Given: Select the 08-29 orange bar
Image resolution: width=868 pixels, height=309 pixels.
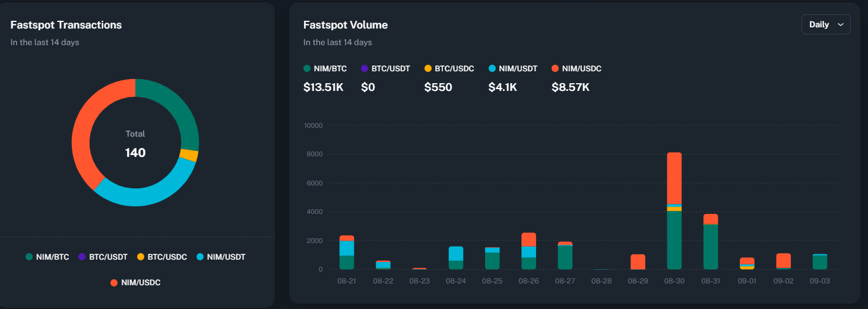Looking at the screenshot, I should pos(638,261).
